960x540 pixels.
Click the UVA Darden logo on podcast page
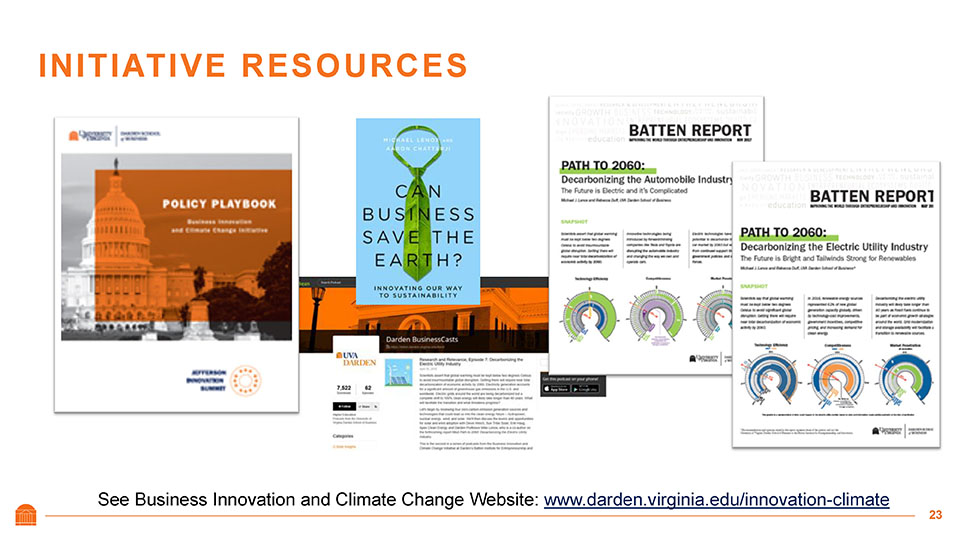click(x=356, y=359)
